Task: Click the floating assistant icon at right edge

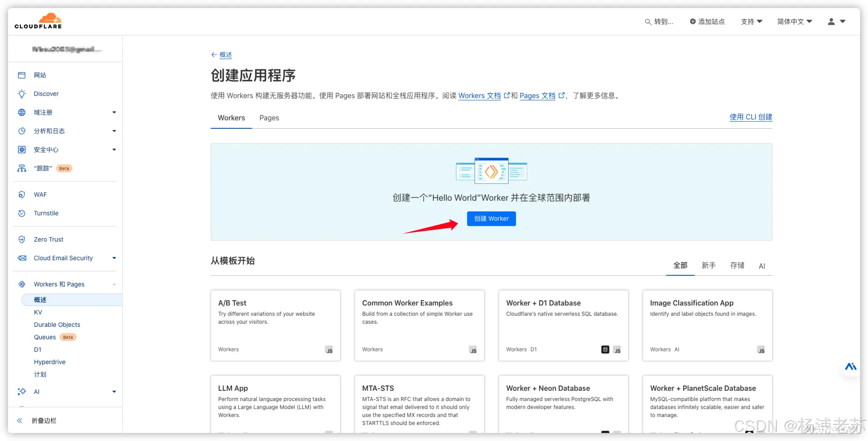Action: 851,366
